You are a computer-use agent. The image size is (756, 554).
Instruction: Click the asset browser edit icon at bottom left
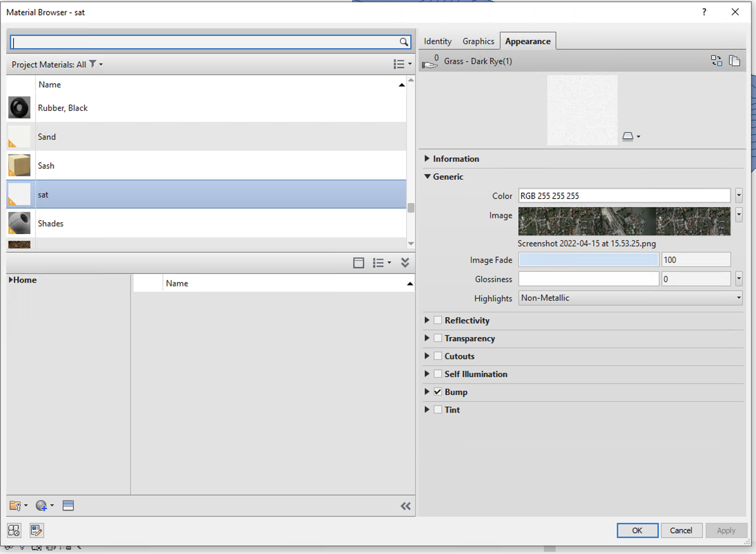tap(36, 530)
